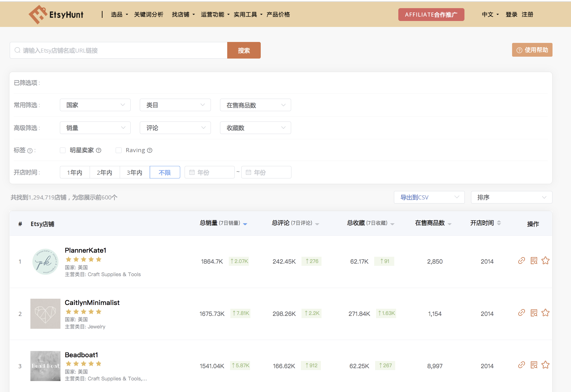Favorite PlannerKate1 with star icon

click(545, 260)
